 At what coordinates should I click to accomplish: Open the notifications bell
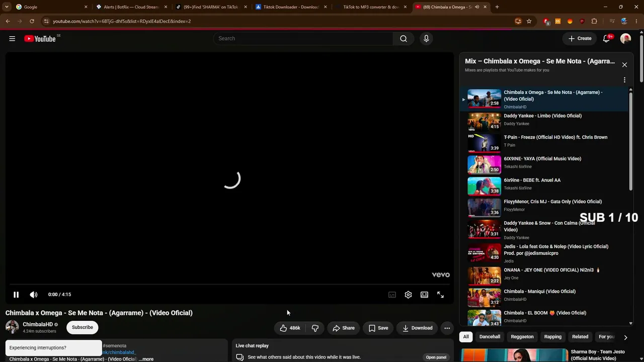click(606, 39)
